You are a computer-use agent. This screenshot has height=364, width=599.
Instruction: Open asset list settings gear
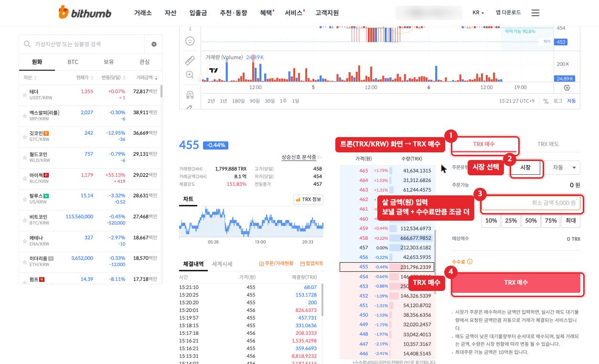click(154, 44)
